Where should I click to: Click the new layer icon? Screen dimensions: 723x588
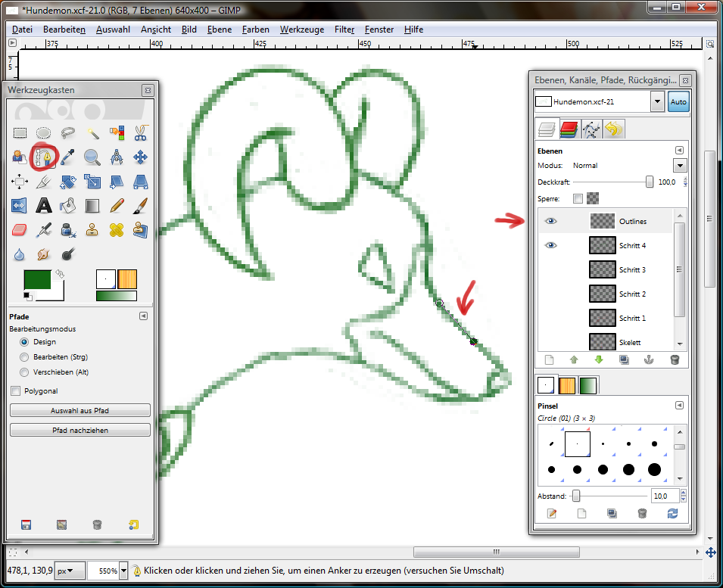tap(549, 360)
